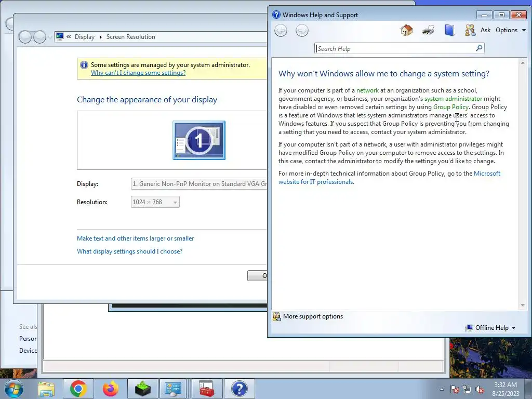Click the back button in Screen Resolution window
532x399 pixels.
tap(25, 37)
